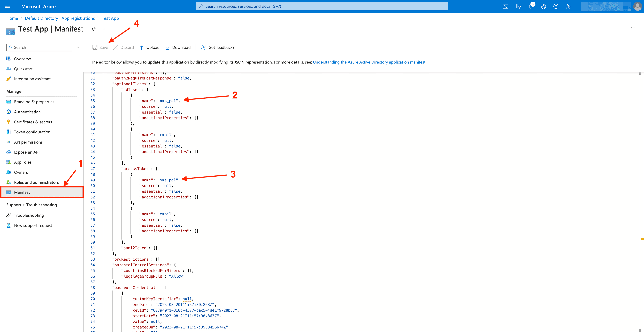The width and height of the screenshot is (644, 332).
Task: Download the manifest file
Action: tap(178, 47)
